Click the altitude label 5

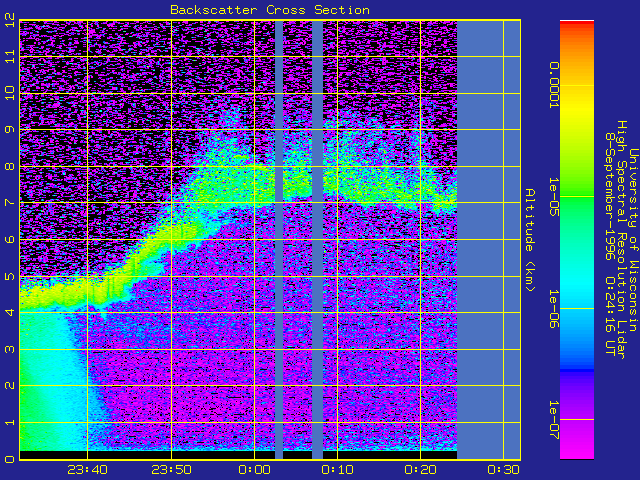click(x=11, y=276)
